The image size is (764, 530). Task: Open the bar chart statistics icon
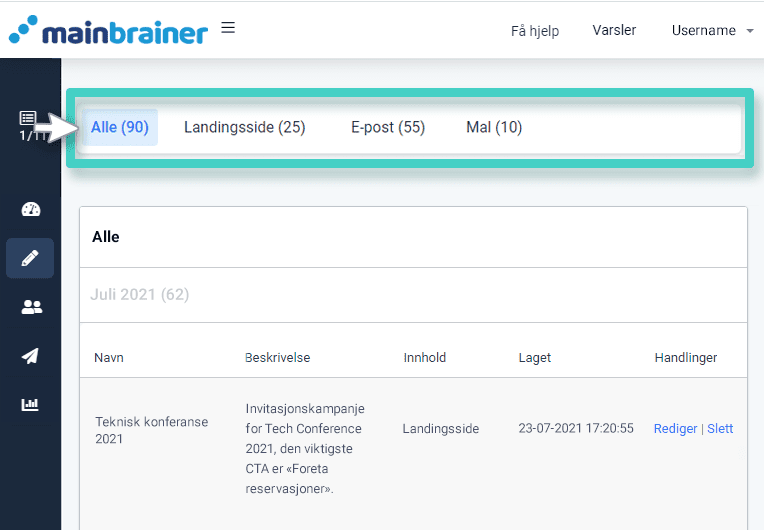(30, 404)
